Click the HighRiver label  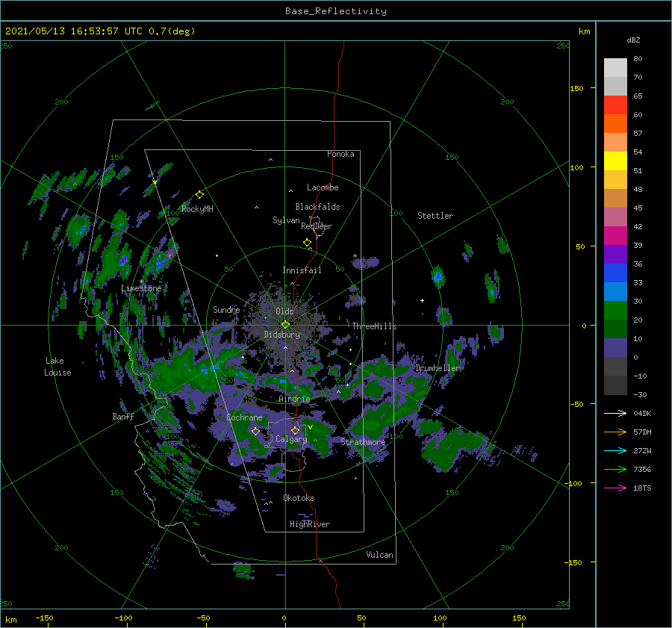[x=310, y=524]
